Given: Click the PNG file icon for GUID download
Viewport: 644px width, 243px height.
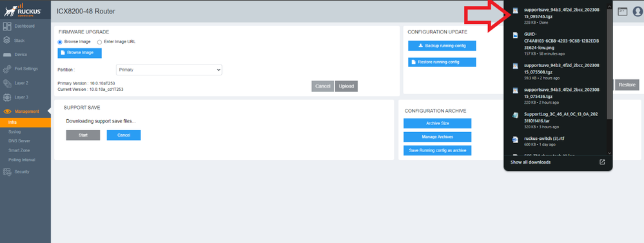Looking at the screenshot, I should [515, 35].
